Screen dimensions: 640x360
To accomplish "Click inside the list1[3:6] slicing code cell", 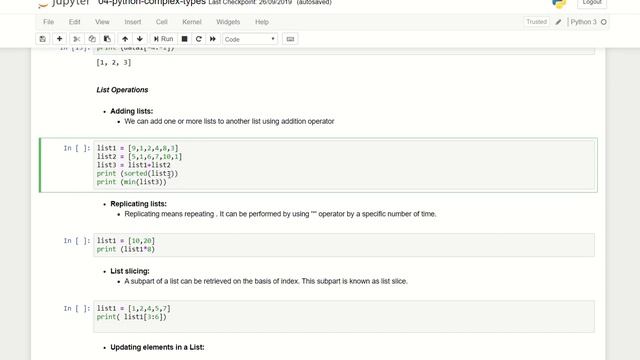I will [344, 317].
